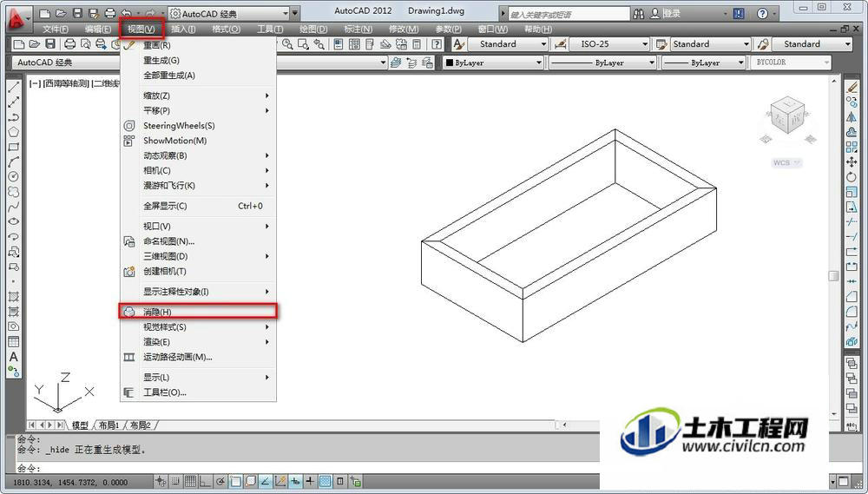
Task: Select the Arc draw tool
Action: [13, 161]
